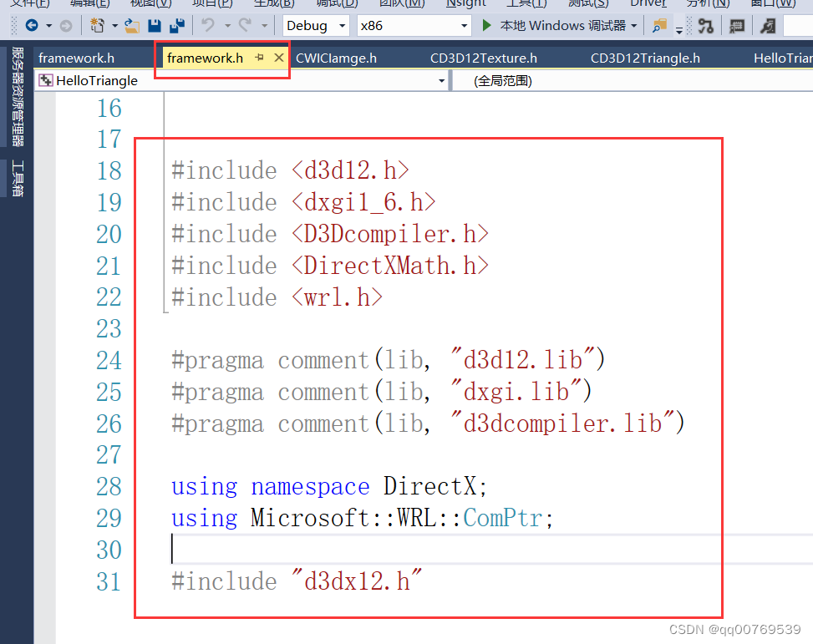Unpin the framework.h tab pin icon

[x=260, y=58]
